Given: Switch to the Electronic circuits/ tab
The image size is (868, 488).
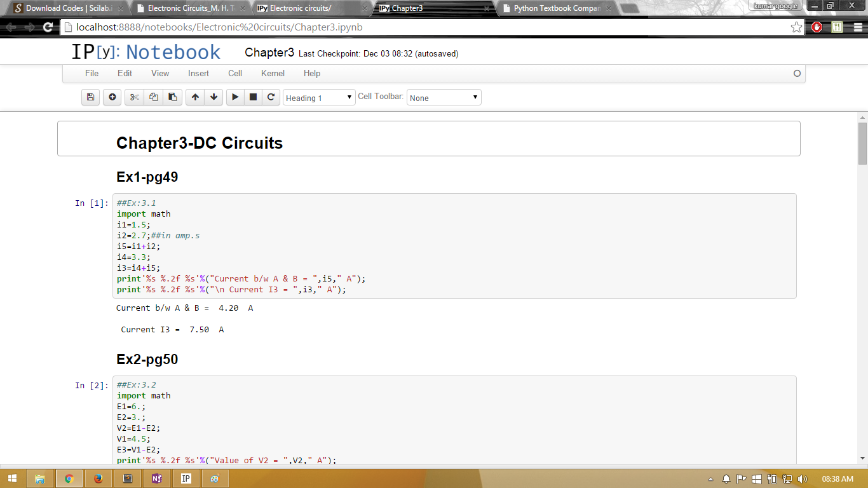Looking at the screenshot, I should (x=312, y=8).
